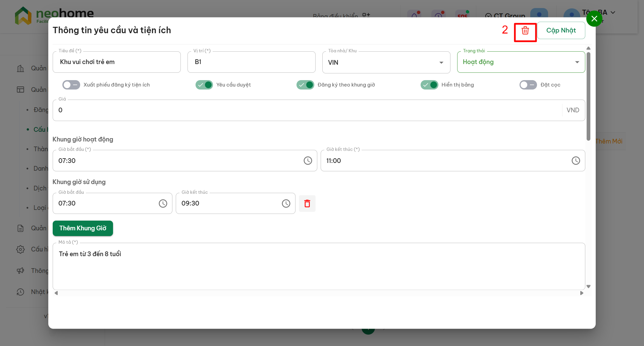Click the Giá price input field

tap(307, 110)
